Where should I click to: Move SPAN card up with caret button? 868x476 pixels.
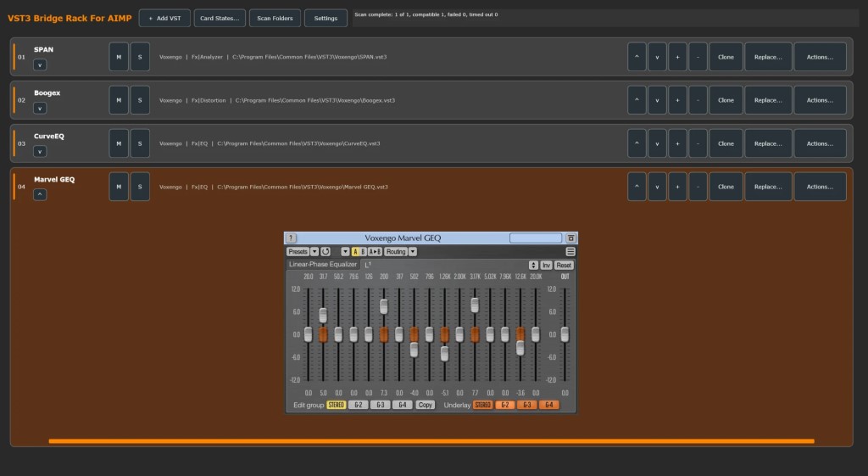click(x=637, y=57)
